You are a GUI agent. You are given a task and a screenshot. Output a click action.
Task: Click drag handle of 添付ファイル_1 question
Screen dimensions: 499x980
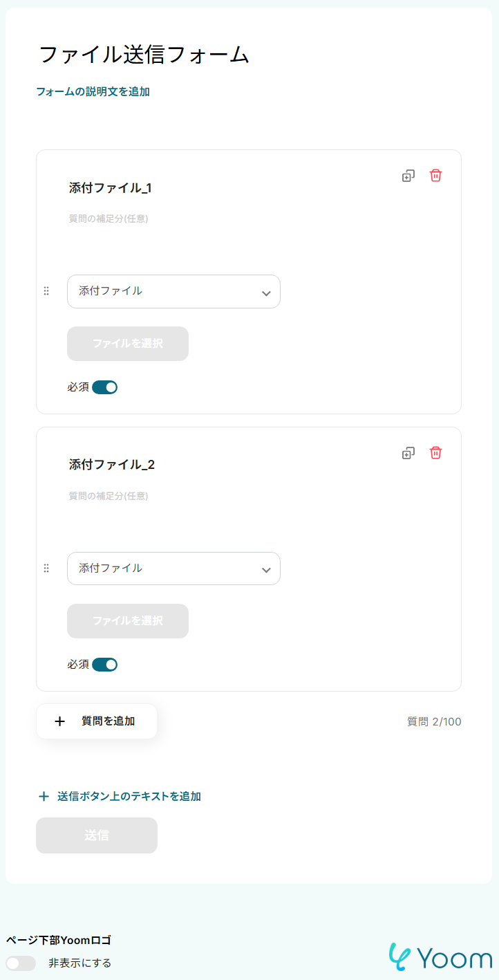coord(46,291)
